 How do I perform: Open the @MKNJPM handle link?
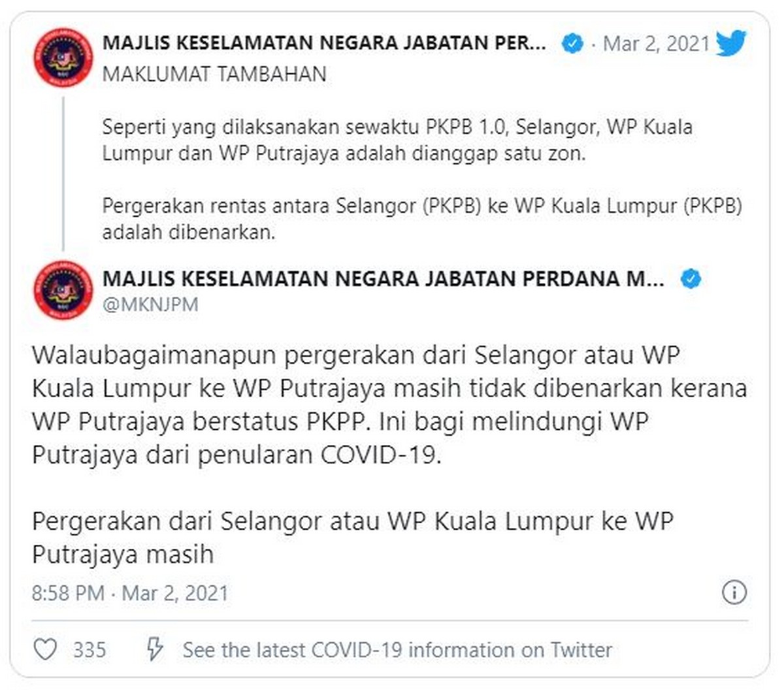(150, 304)
